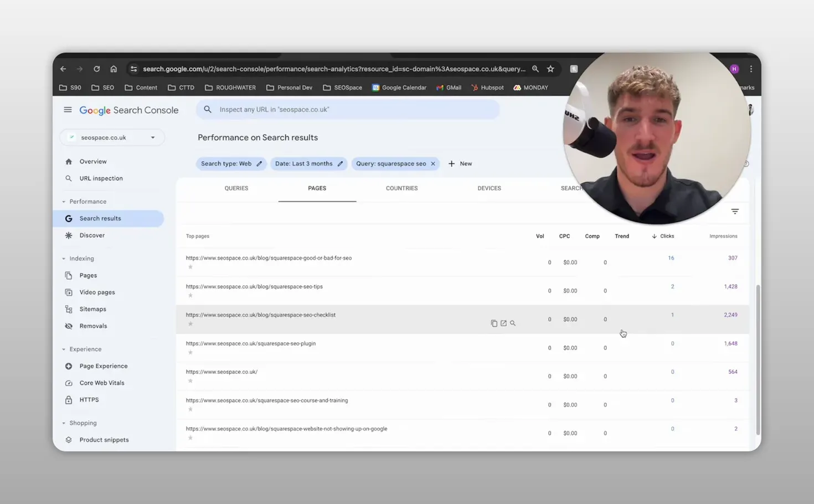Inspect the squarespace-seo-checklist URL
The height and width of the screenshot is (504, 814).
click(x=513, y=323)
